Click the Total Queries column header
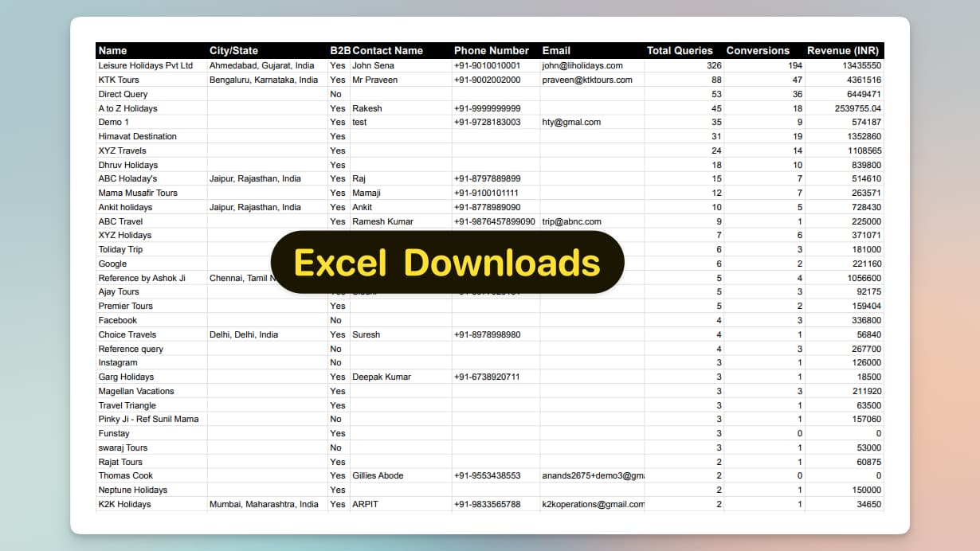The image size is (980, 551). (x=679, y=50)
